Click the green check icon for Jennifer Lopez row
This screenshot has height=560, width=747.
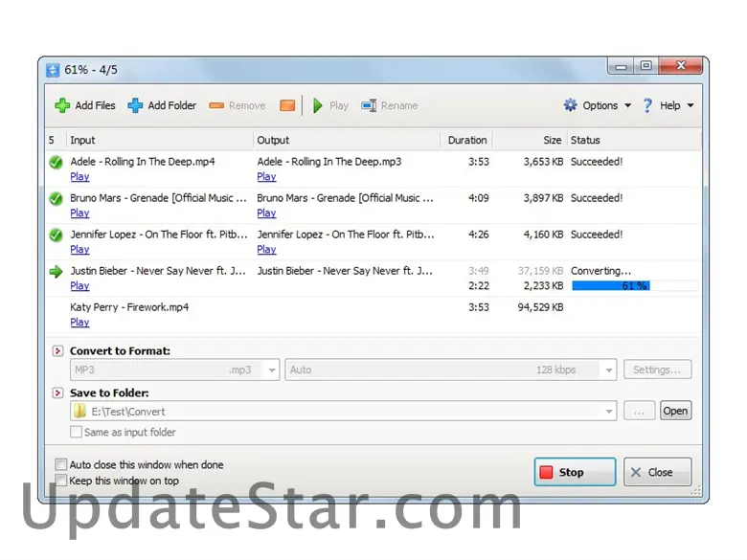tap(57, 235)
